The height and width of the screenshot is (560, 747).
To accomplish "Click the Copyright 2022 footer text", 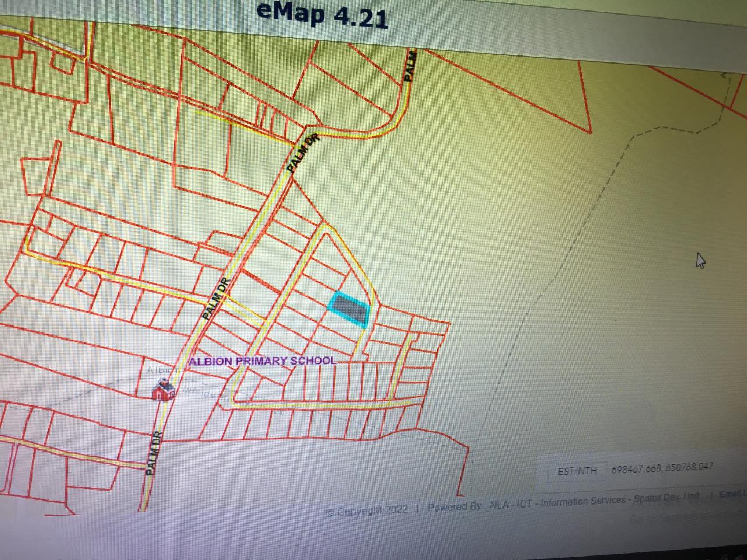I will (x=367, y=510).
